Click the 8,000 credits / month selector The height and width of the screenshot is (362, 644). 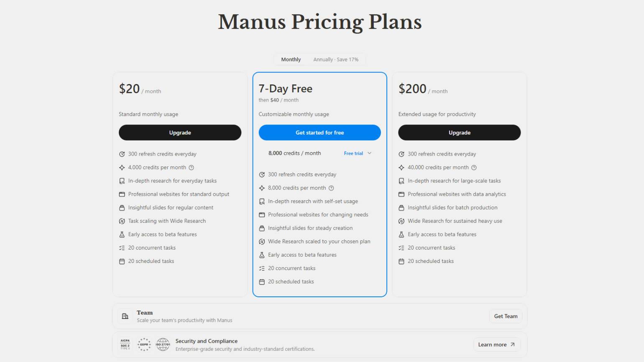tap(295, 153)
